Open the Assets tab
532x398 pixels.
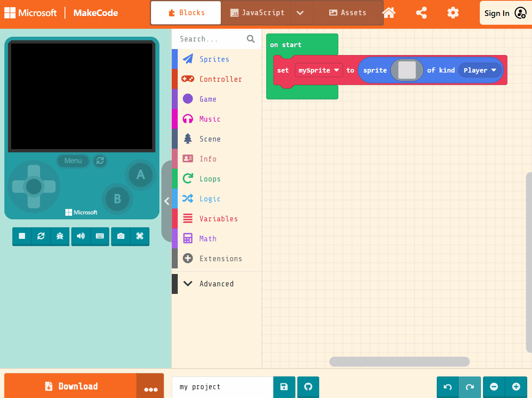[348, 13]
